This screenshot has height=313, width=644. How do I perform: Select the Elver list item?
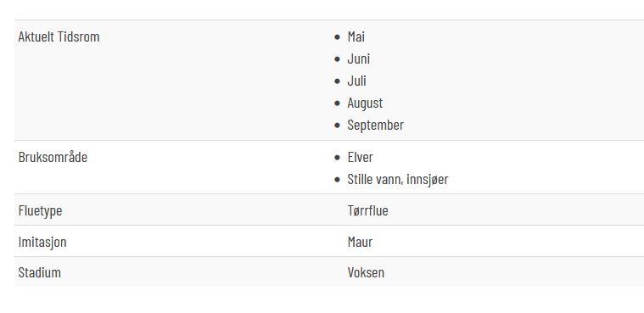(x=361, y=157)
